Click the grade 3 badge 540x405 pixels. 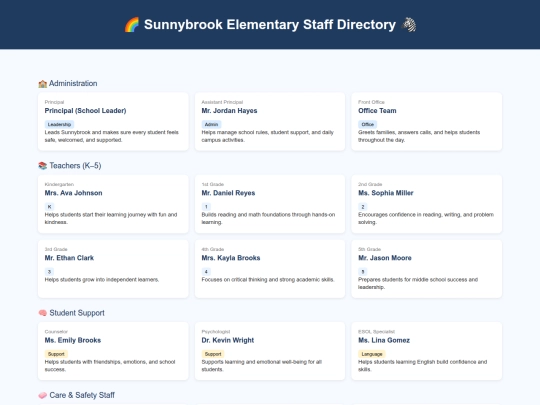pyautogui.click(x=49, y=272)
